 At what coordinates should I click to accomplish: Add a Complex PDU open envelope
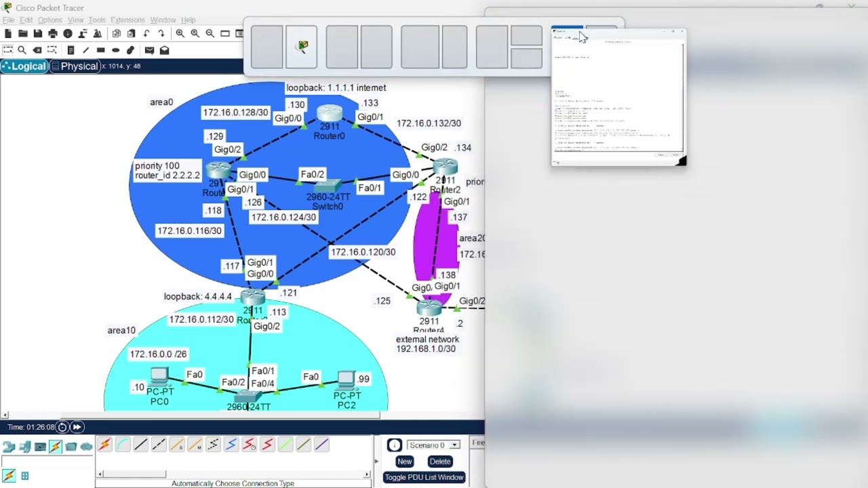tap(165, 50)
